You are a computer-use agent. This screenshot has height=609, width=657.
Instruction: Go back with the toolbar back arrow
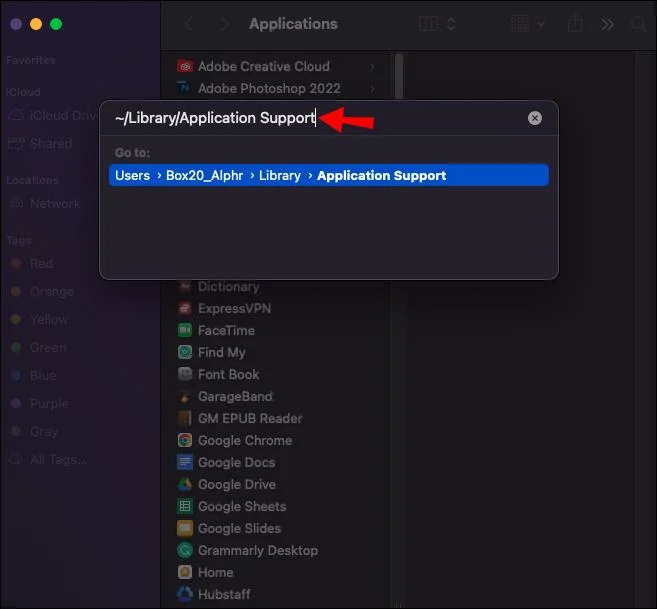point(189,24)
